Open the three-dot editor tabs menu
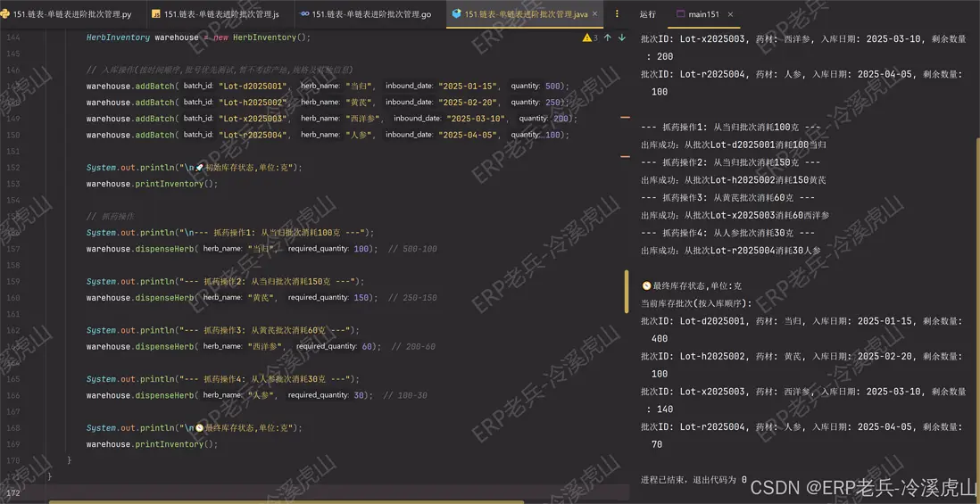Image resolution: width=980 pixels, height=504 pixels. 618,13
